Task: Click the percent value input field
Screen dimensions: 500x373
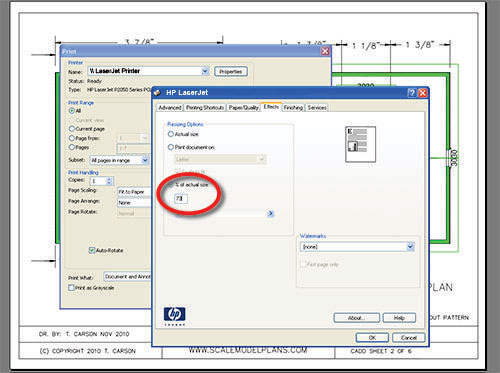Action: [x=181, y=199]
